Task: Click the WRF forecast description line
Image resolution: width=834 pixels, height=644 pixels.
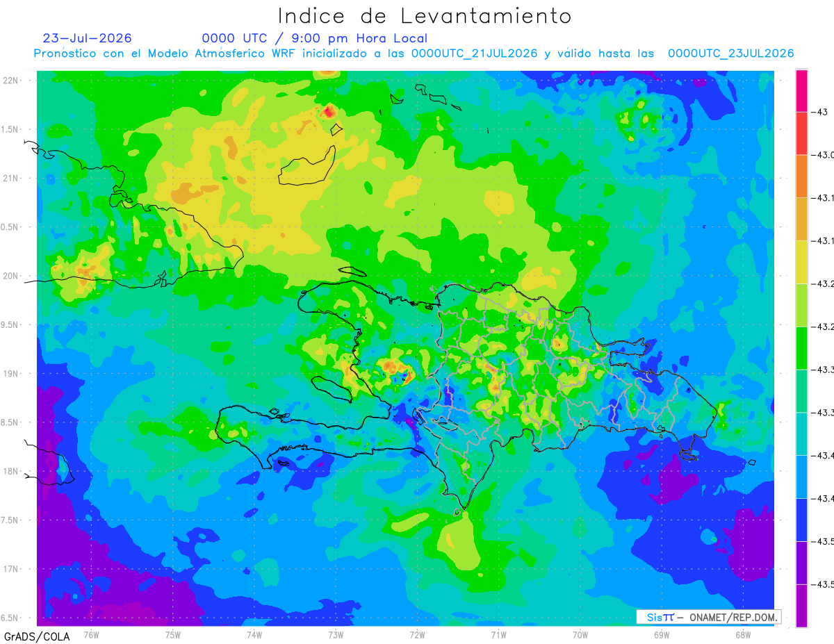Action: [414, 53]
